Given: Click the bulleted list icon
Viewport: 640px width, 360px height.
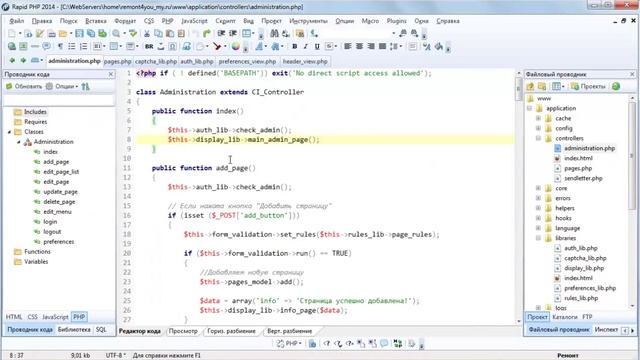Looking at the screenshot, I should pos(72,47).
